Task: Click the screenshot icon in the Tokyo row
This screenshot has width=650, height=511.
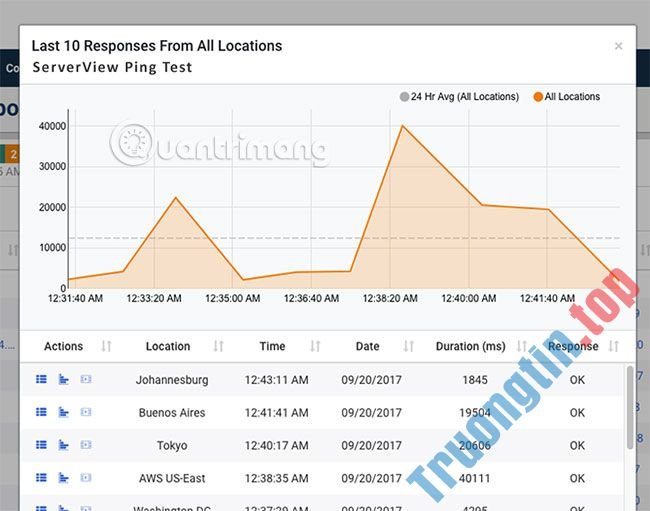Action: [85, 445]
